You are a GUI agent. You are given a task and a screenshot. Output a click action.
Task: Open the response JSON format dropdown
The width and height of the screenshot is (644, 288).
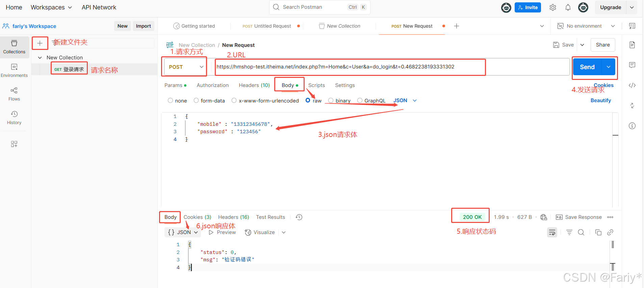[x=183, y=232]
